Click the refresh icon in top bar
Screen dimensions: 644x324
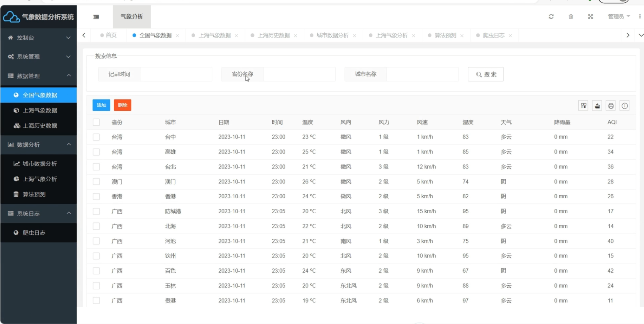(551, 16)
